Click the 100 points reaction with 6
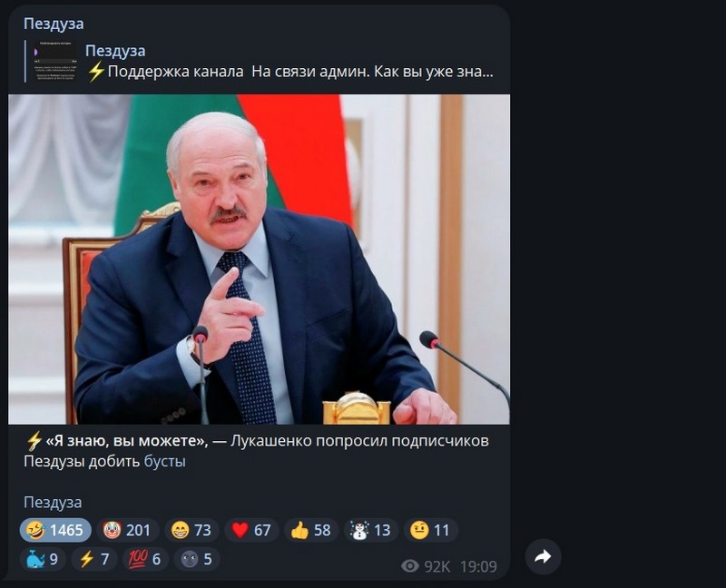The image size is (726, 588). point(145,559)
